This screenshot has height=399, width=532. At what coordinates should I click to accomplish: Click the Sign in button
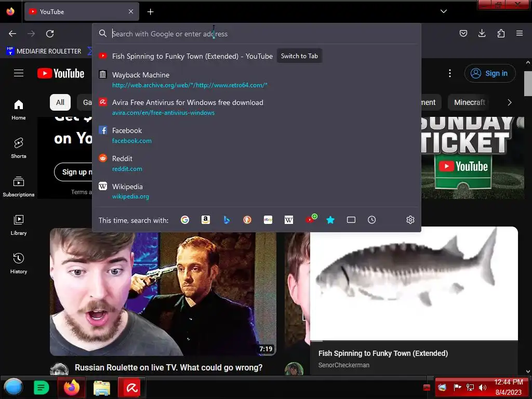pos(490,73)
